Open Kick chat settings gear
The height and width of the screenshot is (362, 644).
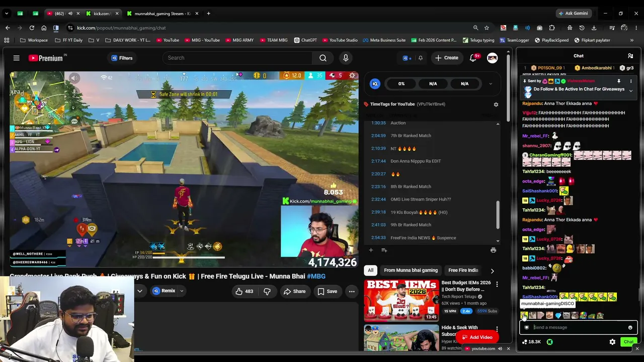[612, 342]
